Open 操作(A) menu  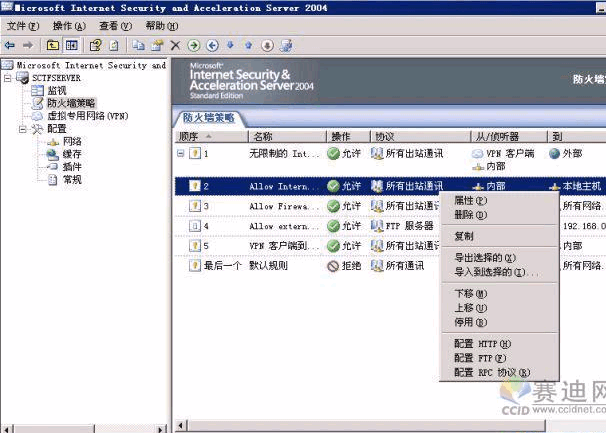(x=69, y=26)
